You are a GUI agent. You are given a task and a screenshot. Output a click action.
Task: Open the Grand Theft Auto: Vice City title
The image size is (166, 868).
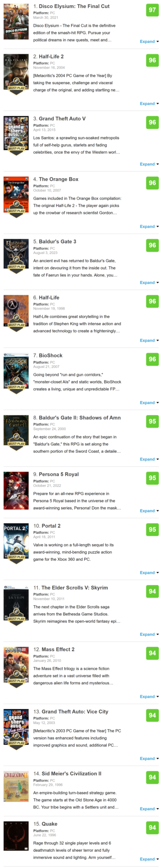[75, 712]
